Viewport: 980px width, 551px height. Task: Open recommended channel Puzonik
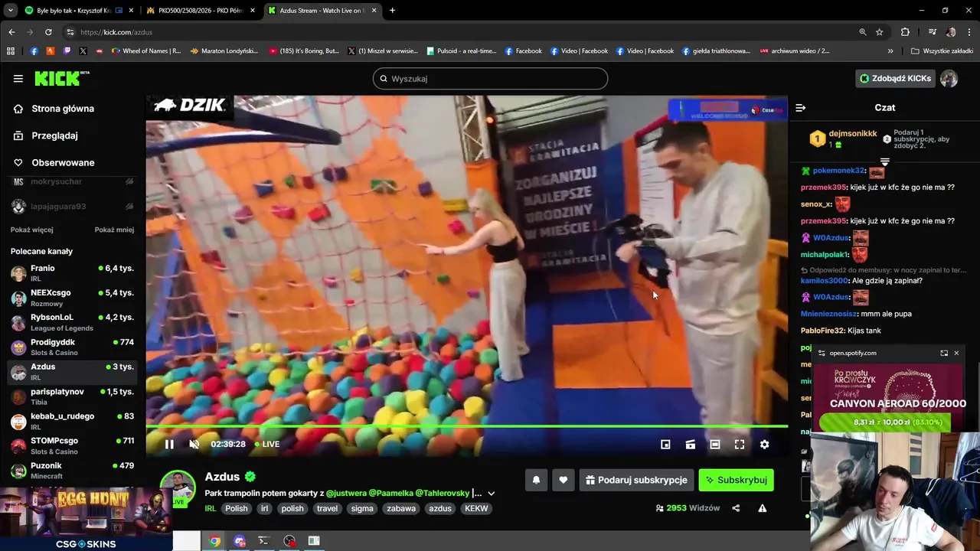click(x=73, y=470)
